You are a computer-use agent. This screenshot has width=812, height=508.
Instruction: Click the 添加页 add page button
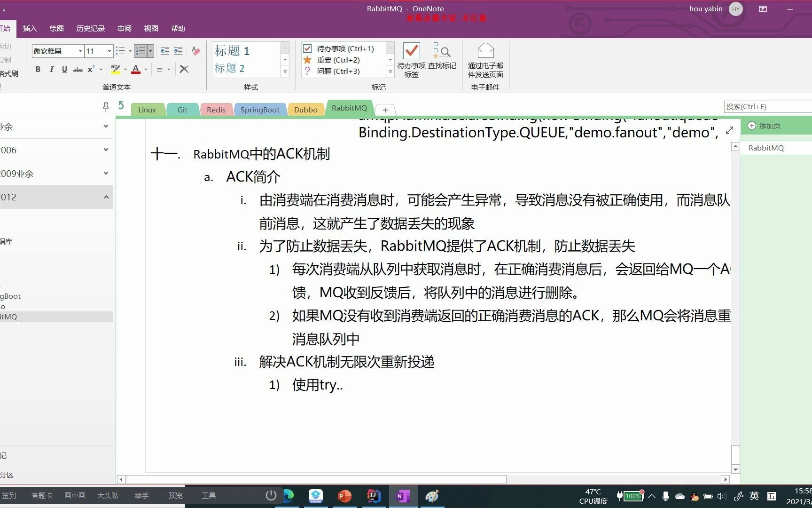tap(764, 126)
